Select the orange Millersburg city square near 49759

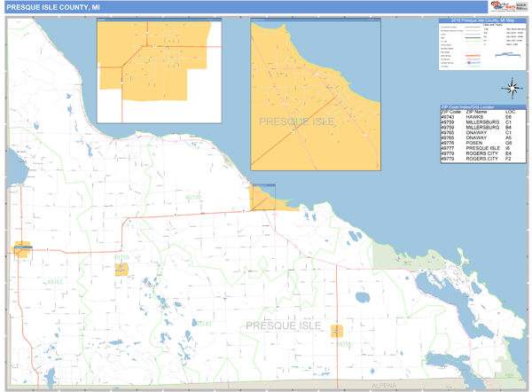point(119,270)
